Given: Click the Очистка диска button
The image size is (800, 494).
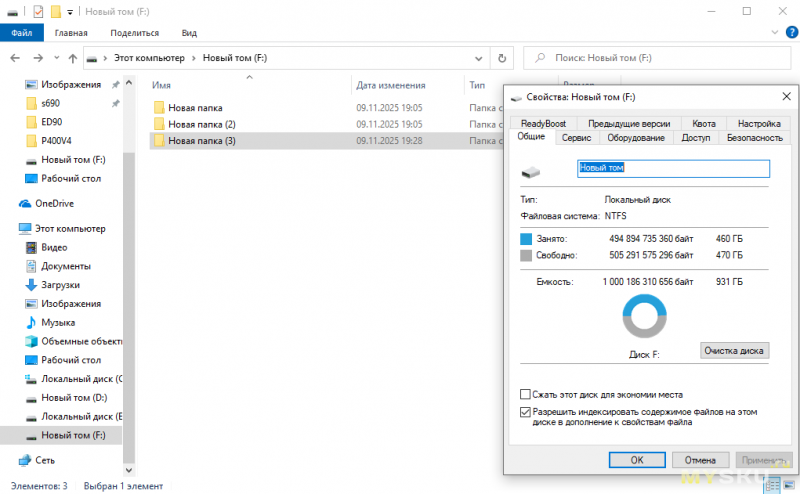Looking at the screenshot, I should pos(734,351).
